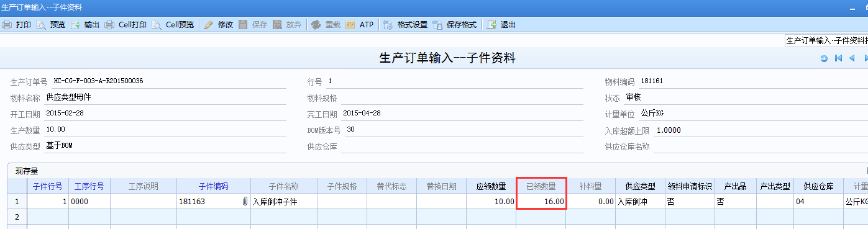Click 保存格式 save format button
Screen dimensions: 868x229
[x=455, y=25]
